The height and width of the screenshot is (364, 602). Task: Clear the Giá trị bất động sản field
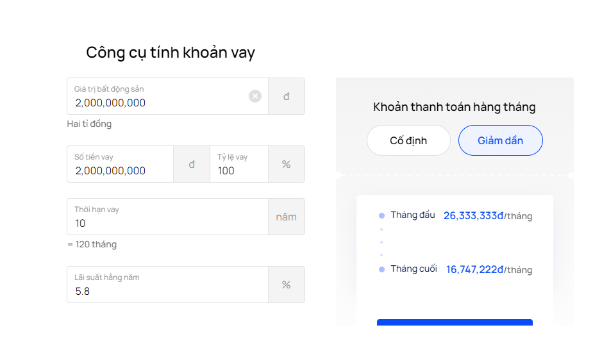click(x=255, y=96)
